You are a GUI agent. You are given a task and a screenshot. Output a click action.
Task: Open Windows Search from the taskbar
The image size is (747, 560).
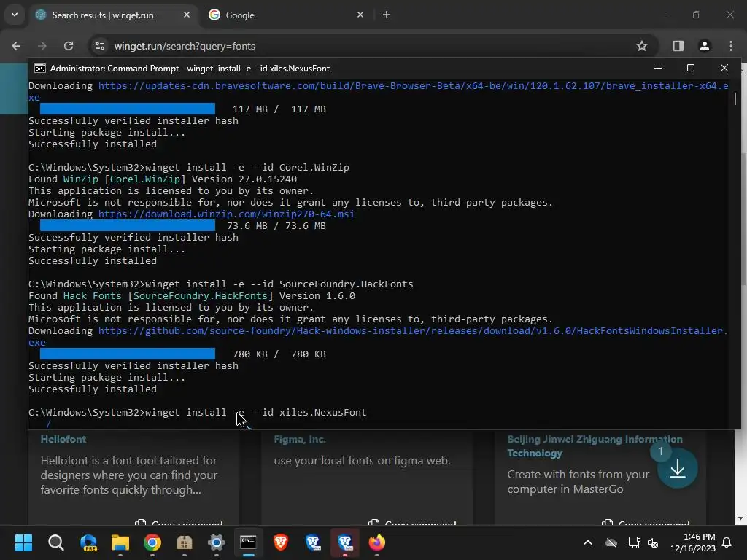(55, 542)
